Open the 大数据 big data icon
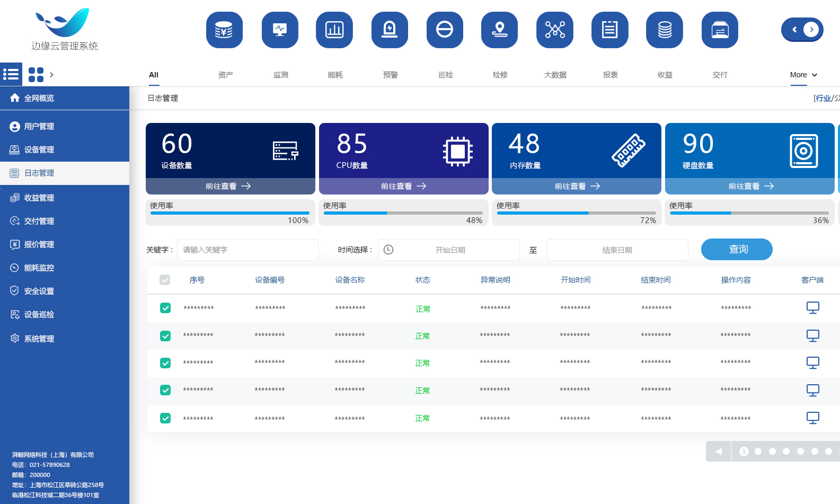Viewport: 840px width, 504px height. tap(555, 30)
